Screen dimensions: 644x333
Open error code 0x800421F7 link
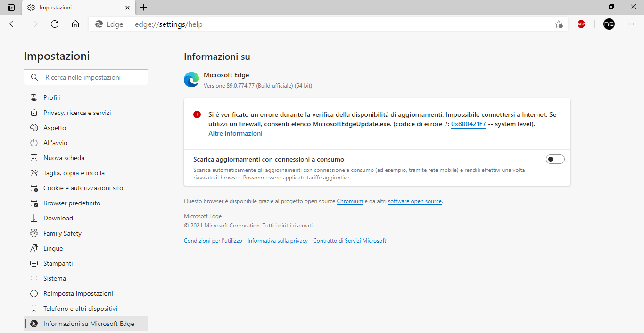pos(469,124)
